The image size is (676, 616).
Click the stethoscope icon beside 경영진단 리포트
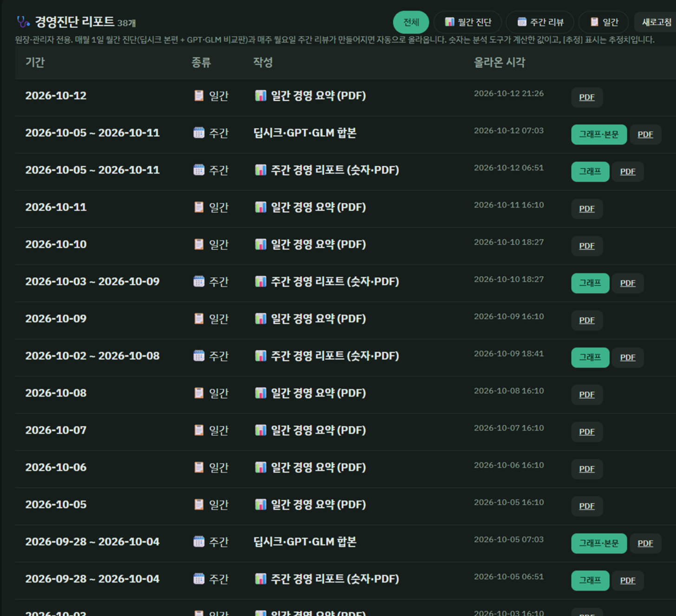click(x=23, y=21)
